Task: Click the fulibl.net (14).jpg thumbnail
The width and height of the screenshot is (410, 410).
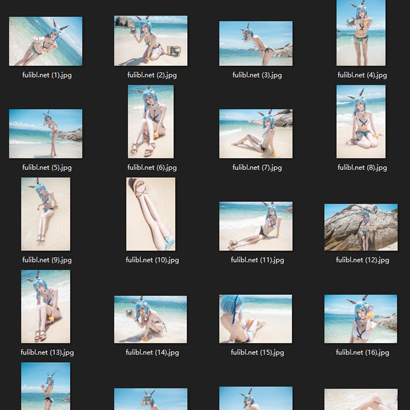Action: (x=151, y=319)
